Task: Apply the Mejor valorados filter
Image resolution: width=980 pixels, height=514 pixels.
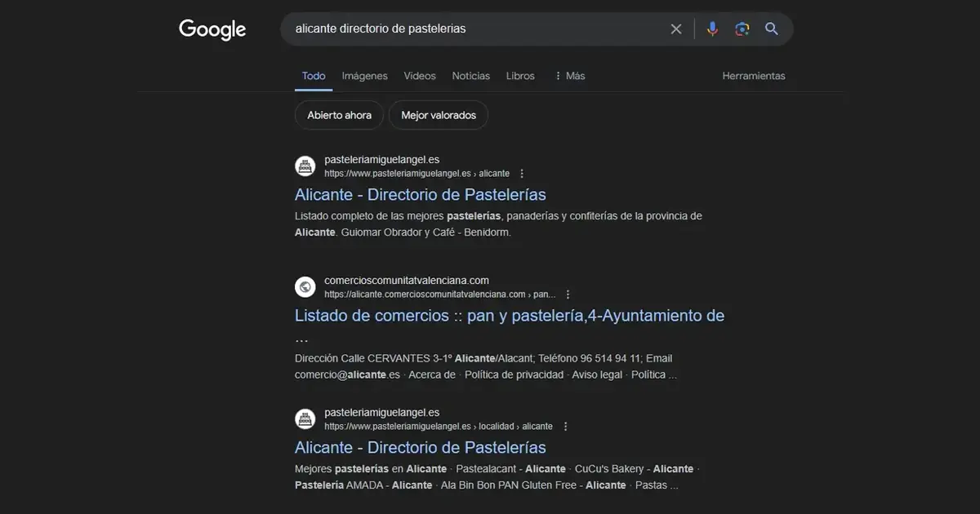Action: (439, 115)
